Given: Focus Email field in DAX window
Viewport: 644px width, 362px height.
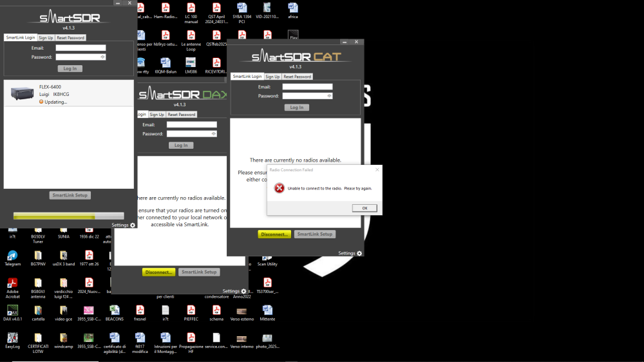Looking at the screenshot, I should pos(191,125).
